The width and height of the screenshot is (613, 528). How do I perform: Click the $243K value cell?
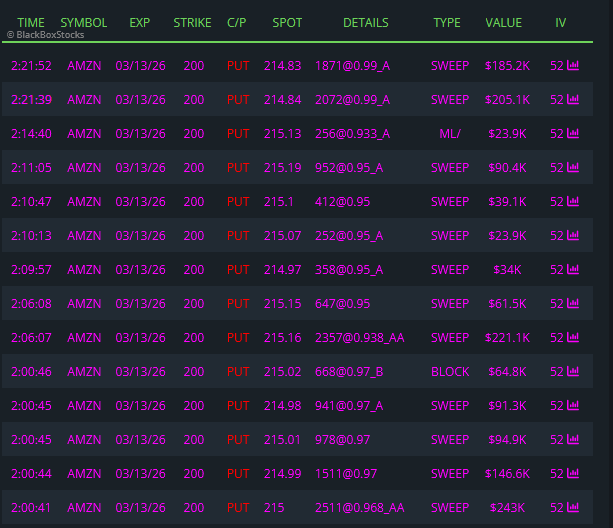click(x=507, y=508)
